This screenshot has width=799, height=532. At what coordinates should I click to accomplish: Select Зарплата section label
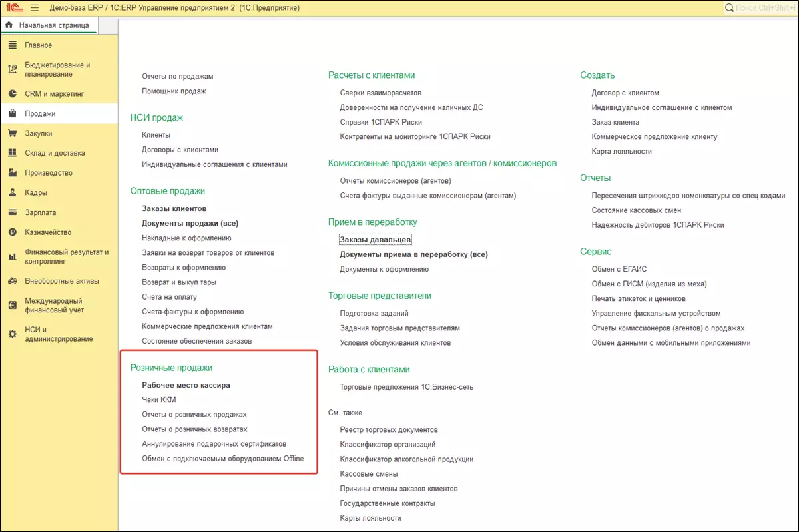click(x=41, y=212)
